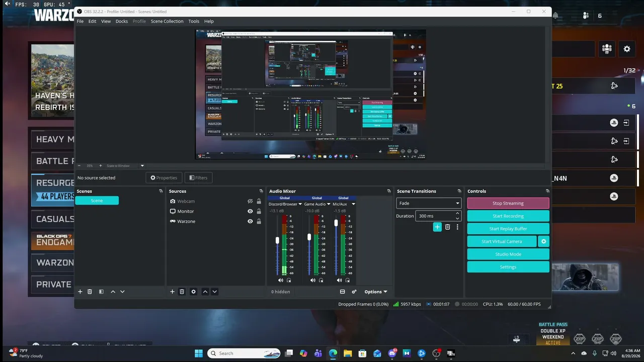The image size is (644, 362).
Task: Move scene down in Scenes panel
Action: click(122, 292)
